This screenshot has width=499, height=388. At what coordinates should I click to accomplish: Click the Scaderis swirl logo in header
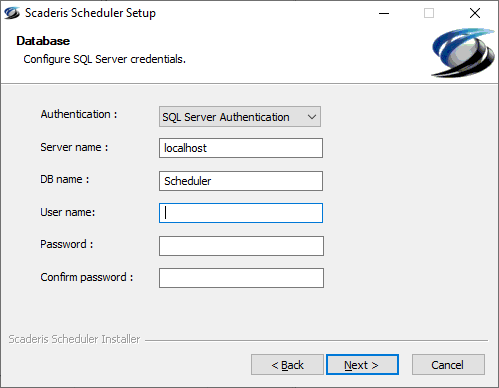coord(463,53)
